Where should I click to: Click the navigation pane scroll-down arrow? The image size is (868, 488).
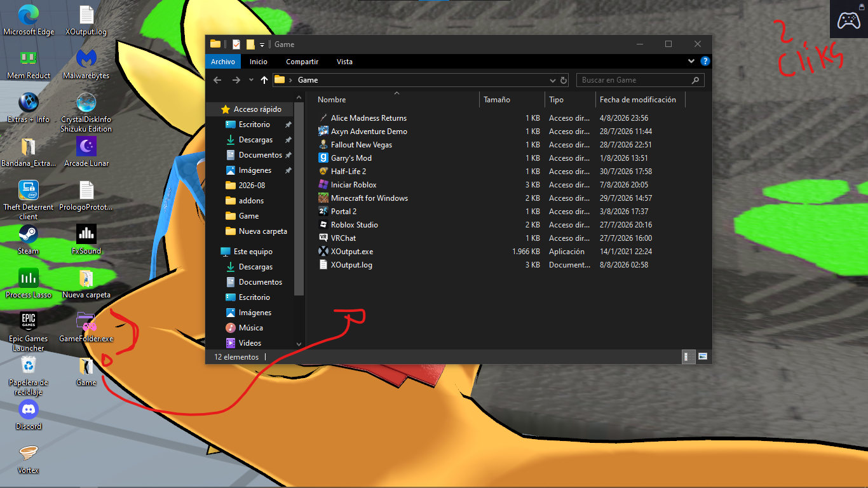click(299, 344)
